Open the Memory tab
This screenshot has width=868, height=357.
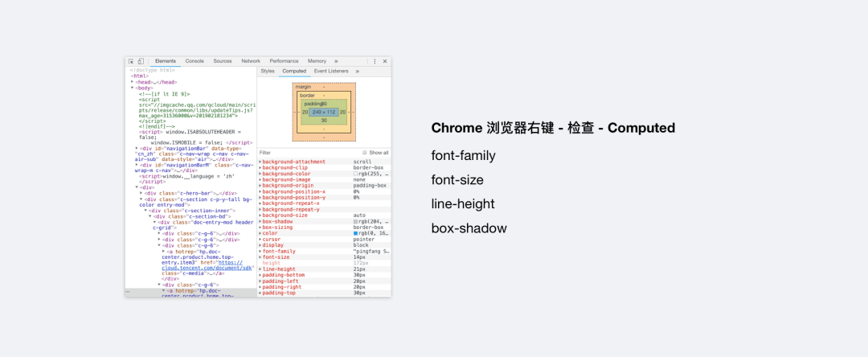pyautogui.click(x=317, y=61)
